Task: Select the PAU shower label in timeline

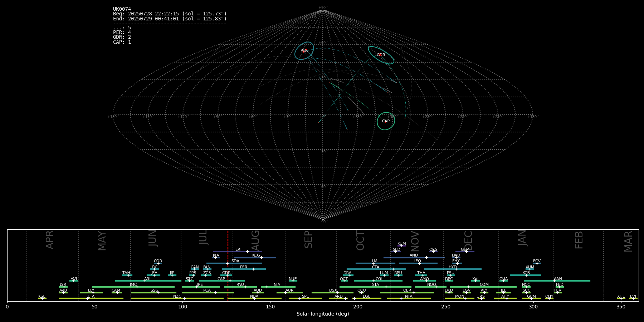Action: (x=240, y=285)
